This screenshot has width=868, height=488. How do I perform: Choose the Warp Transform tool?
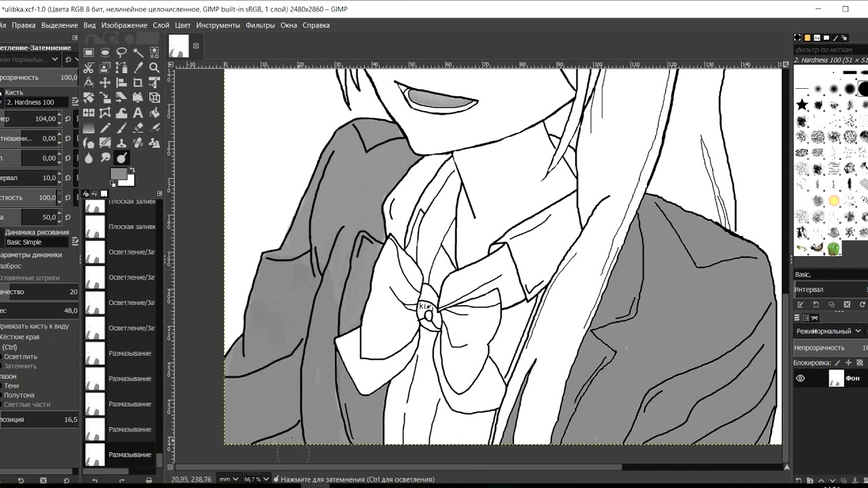(x=121, y=113)
